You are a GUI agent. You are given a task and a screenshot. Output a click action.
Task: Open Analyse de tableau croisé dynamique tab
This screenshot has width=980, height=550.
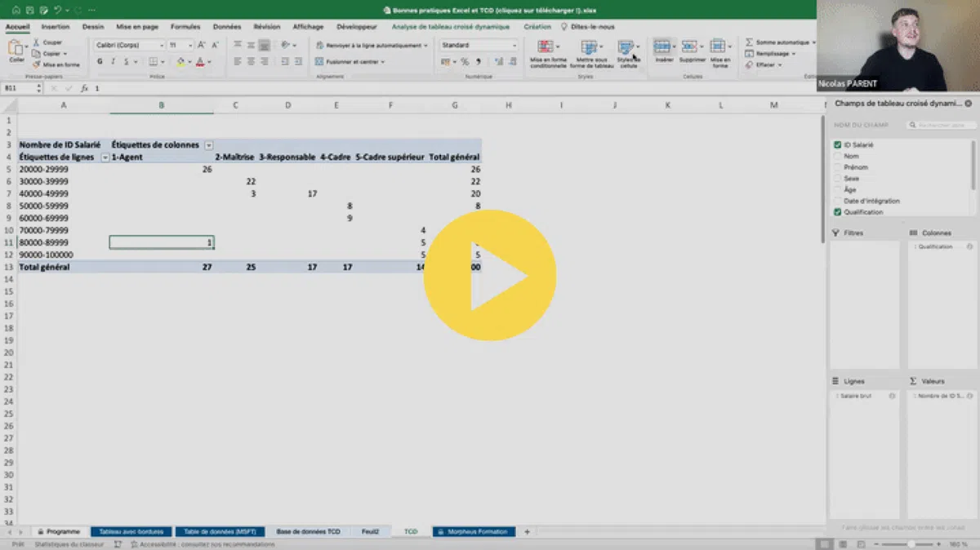452,27
